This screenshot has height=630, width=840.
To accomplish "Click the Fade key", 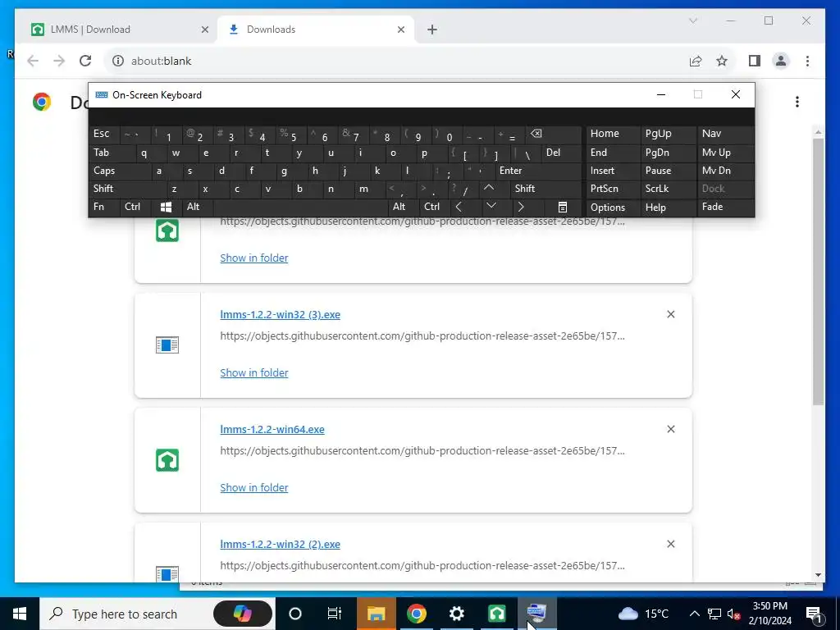I will [725, 207].
